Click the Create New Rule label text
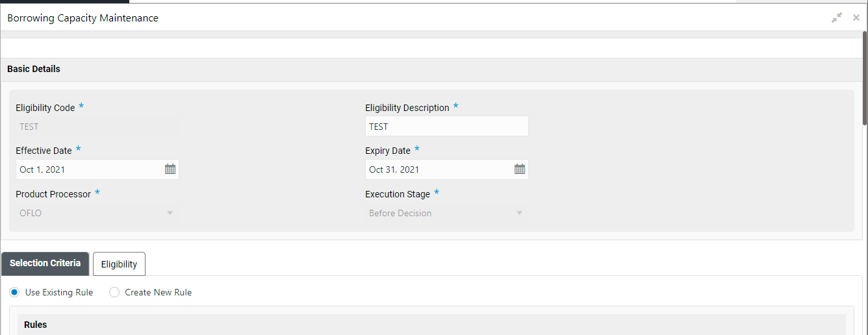The image size is (868, 335). [159, 293]
